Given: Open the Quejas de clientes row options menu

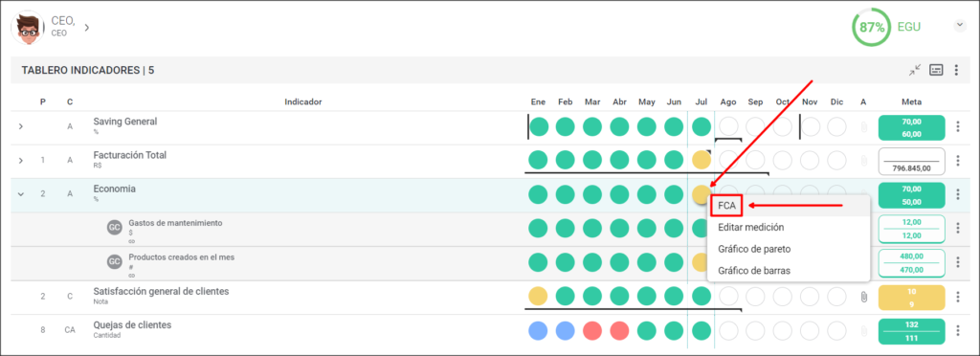Looking at the screenshot, I should (957, 330).
